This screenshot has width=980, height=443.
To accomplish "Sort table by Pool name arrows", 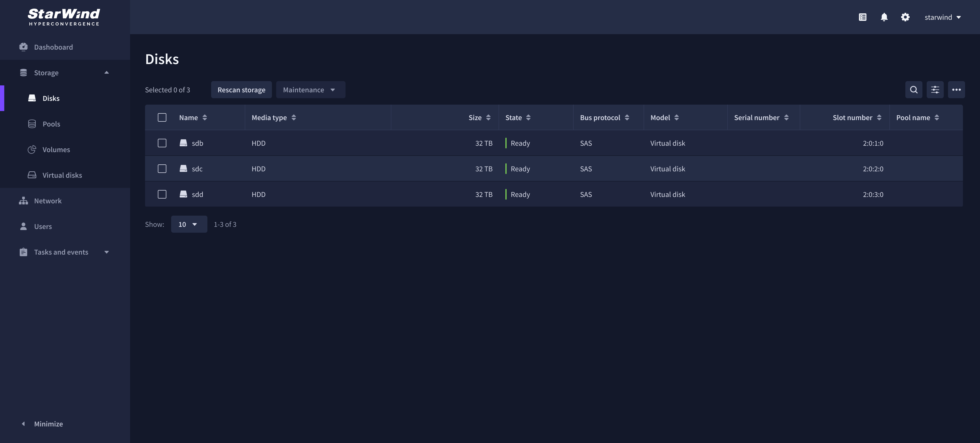I will pyautogui.click(x=937, y=117).
